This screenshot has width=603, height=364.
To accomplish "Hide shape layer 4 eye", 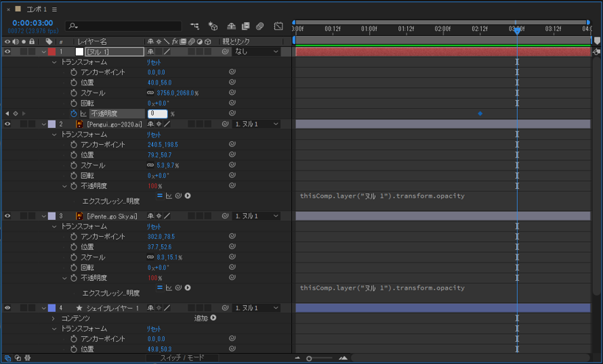I will [7, 308].
